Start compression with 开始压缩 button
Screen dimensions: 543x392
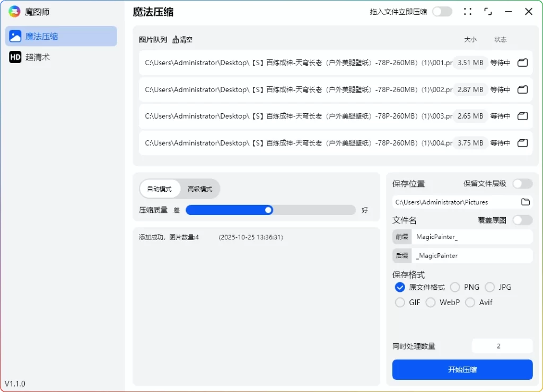(462, 370)
